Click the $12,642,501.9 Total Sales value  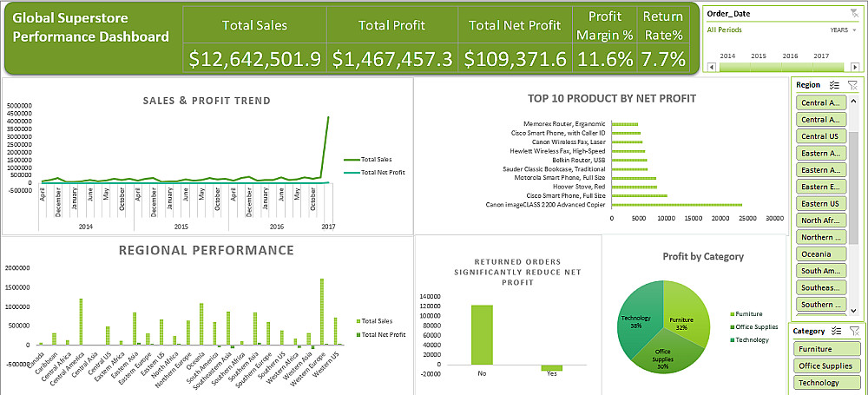tap(254, 59)
